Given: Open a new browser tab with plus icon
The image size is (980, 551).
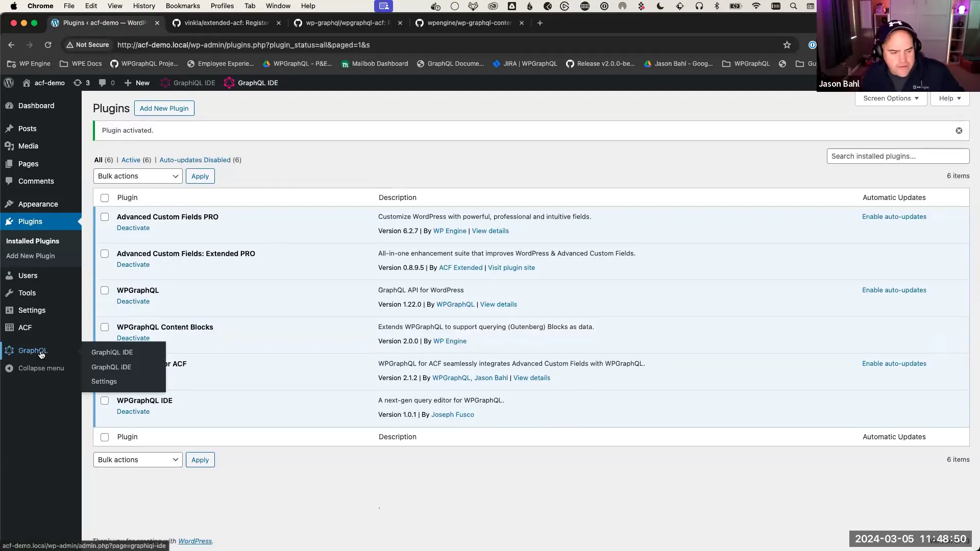Looking at the screenshot, I should click(x=540, y=23).
